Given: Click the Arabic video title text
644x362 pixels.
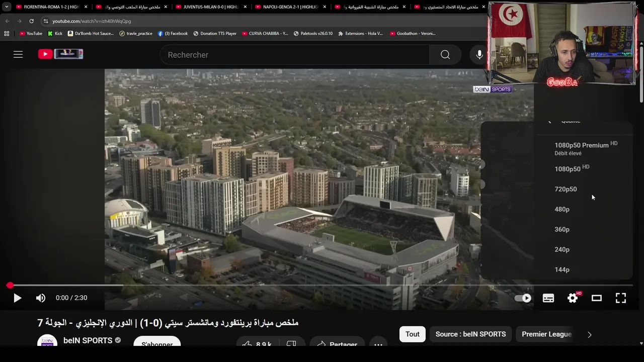Looking at the screenshot, I should 168,323.
